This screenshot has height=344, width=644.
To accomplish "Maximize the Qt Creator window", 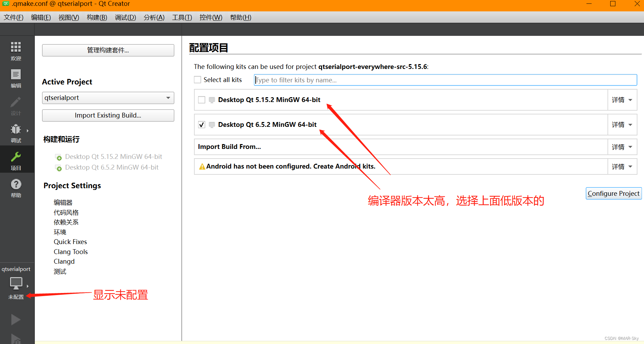I will coord(613,4).
